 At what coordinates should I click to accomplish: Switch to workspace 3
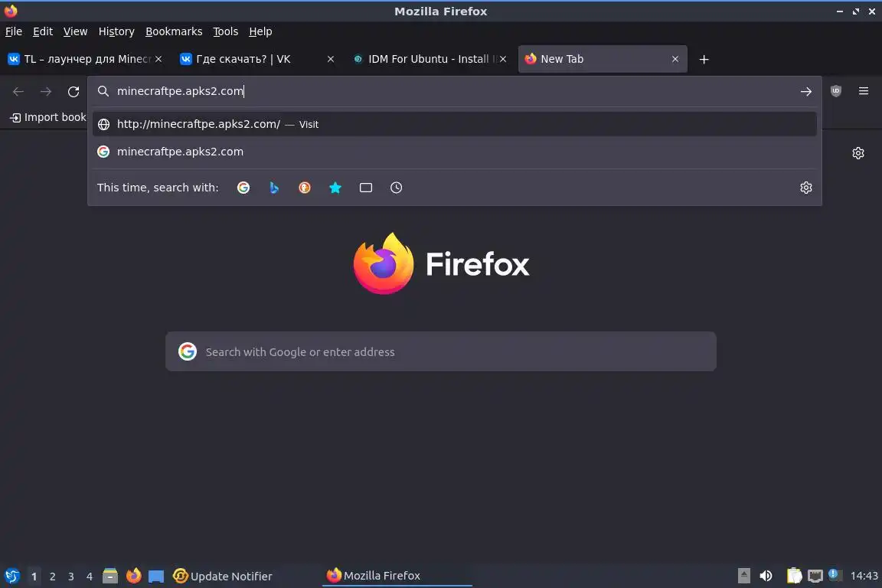click(x=71, y=577)
